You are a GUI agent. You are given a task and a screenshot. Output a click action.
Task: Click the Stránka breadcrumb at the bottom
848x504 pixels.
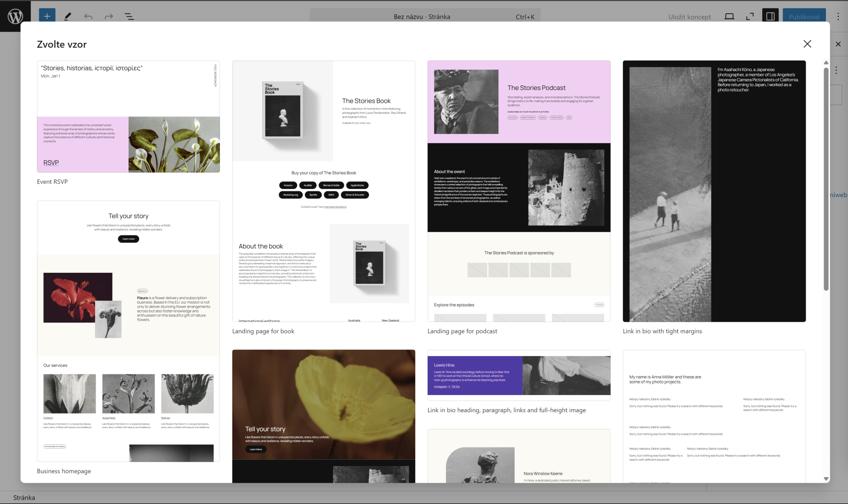pyautogui.click(x=24, y=497)
